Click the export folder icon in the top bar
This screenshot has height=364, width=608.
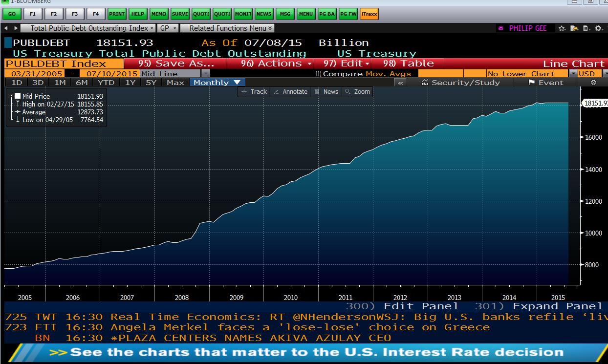(x=574, y=28)
